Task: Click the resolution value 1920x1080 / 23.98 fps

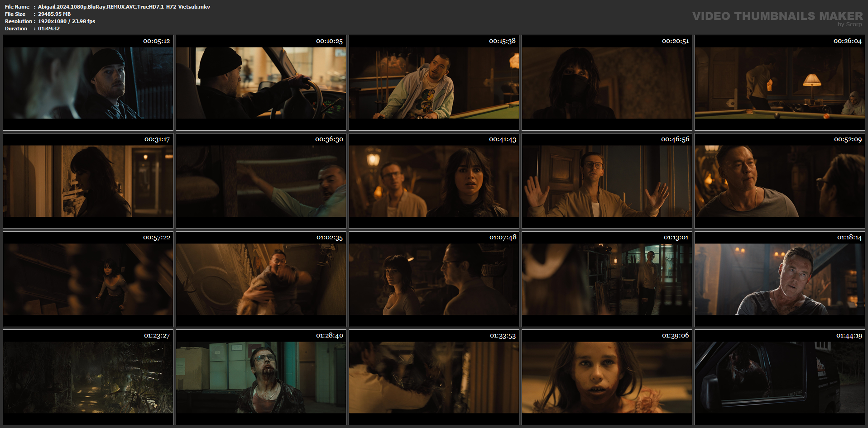Action: click(67, 21)
